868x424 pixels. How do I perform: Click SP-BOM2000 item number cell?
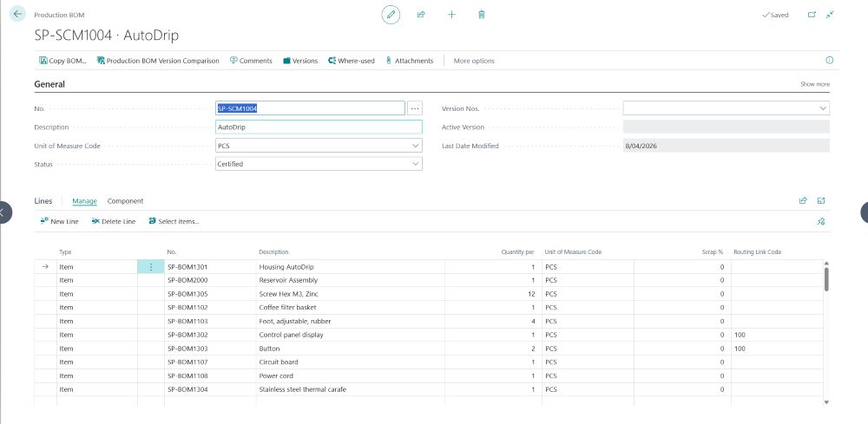coord(210,280)
